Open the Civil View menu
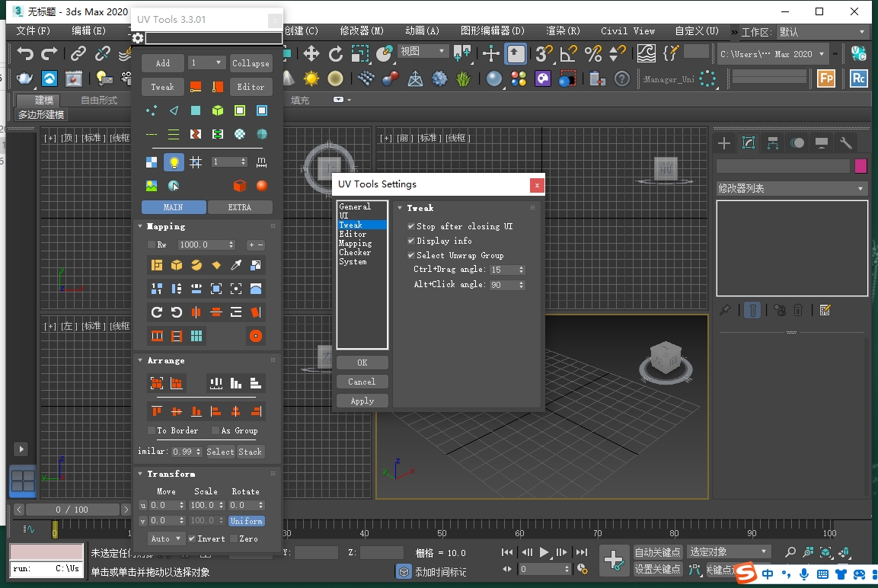 coord(627,30)
